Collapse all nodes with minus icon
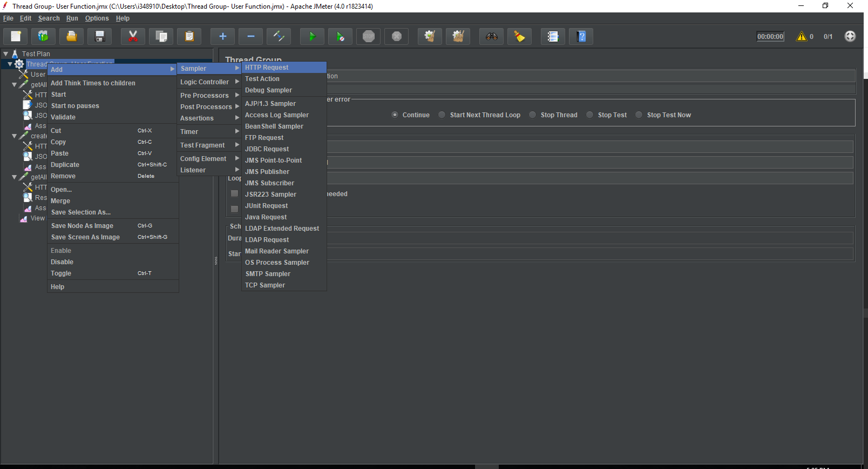Viewport: 868px width, 469px height. click(x=250, y=36)
